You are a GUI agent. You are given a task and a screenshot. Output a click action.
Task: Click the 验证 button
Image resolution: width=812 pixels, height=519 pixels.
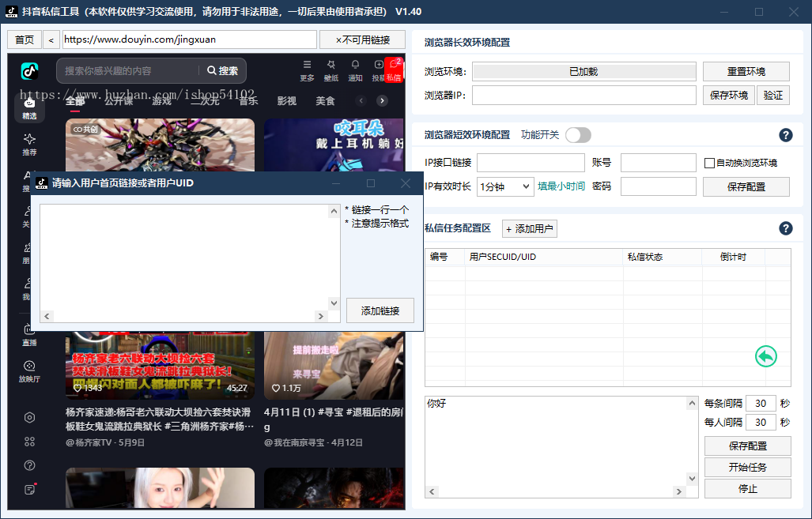[x=773, y=96]
